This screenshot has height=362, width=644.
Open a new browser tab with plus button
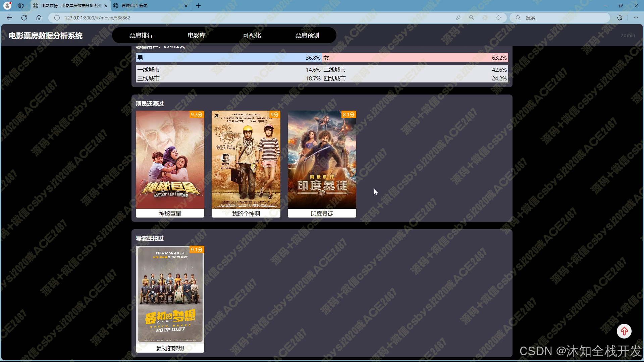pyautogui.click(x=199, y=6)
